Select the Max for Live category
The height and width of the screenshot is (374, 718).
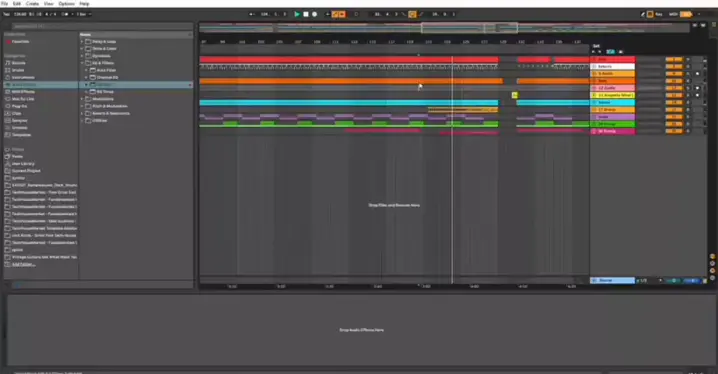click(23, 99)
